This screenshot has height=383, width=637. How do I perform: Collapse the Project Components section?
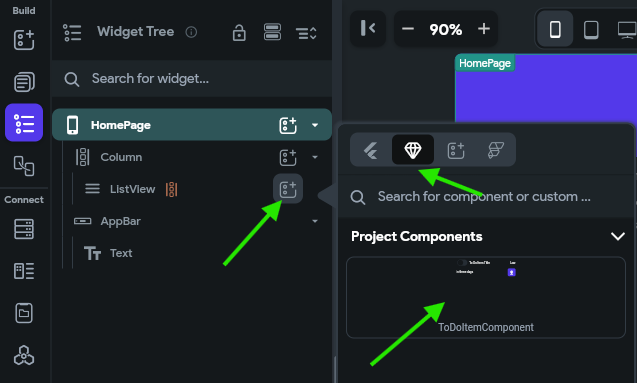tap(618, 236)
